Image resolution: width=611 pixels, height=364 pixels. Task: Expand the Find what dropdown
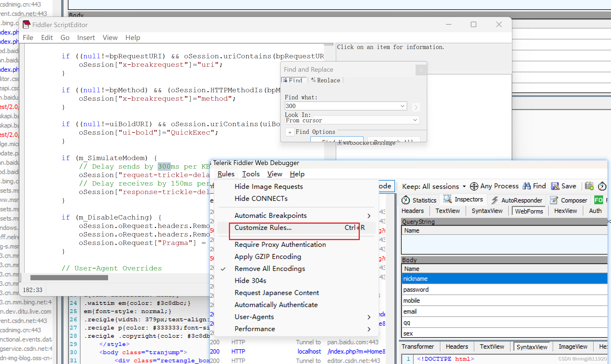[x=402, y=106]
